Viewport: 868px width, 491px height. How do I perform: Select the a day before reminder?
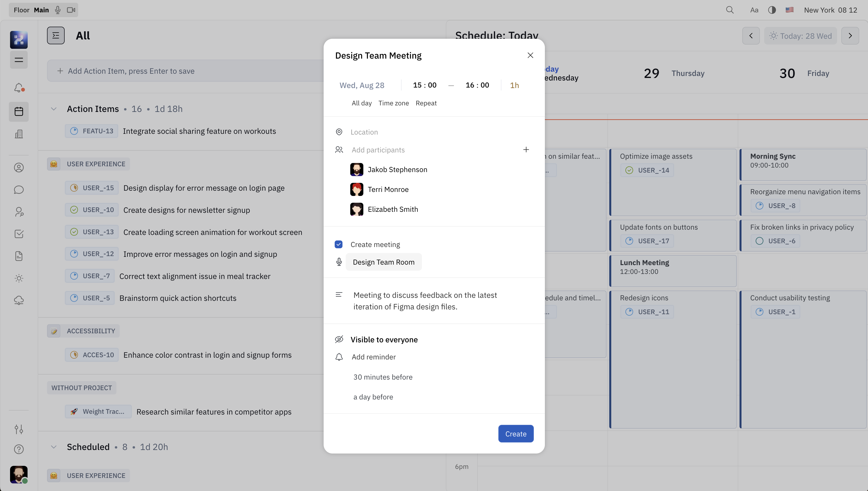click(x=373, y=397)
